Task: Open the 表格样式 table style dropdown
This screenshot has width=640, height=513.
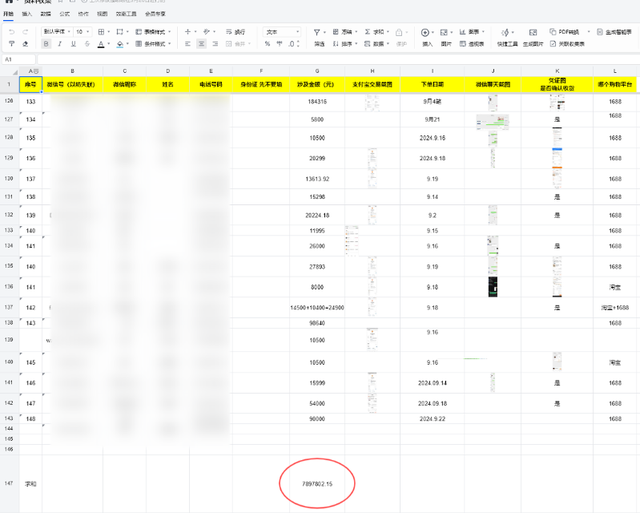Action: pyautogui.click(x=153, y=32)
